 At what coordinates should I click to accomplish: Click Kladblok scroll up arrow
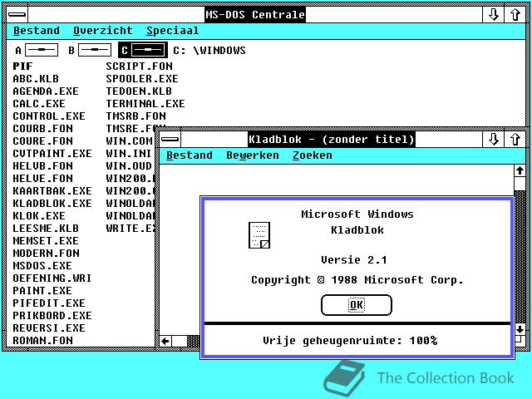coord(520,170)
